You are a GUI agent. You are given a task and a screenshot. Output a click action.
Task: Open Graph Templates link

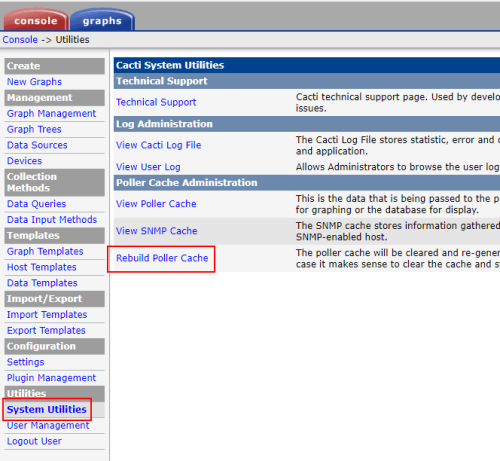point(45,251)
